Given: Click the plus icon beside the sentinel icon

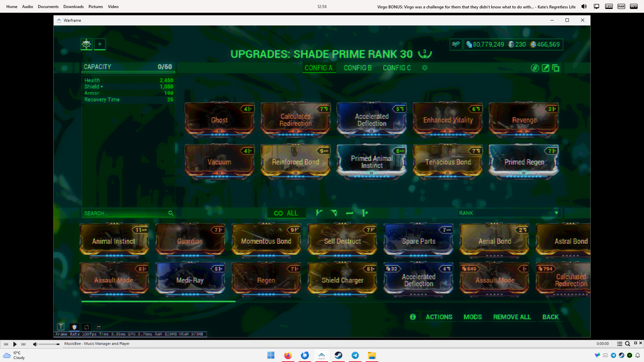Looking at the screenshot, I should [100, 44].
